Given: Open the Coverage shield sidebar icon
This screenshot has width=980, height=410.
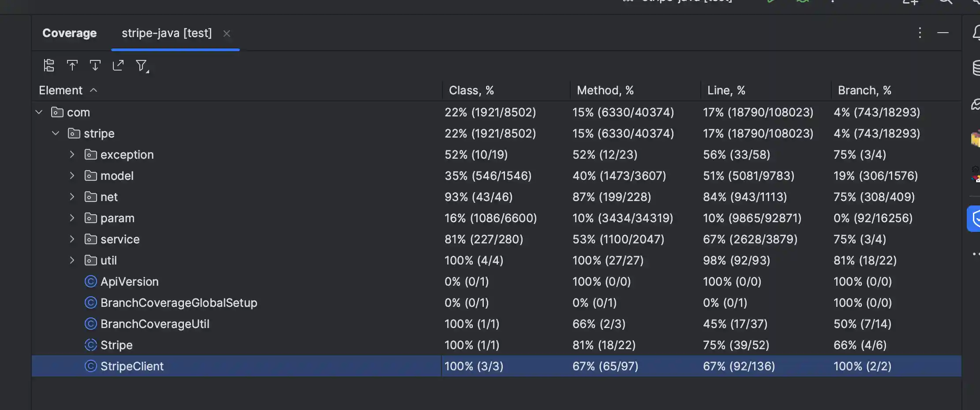Looking at the screenshot, I should click(x=975, y=218).
